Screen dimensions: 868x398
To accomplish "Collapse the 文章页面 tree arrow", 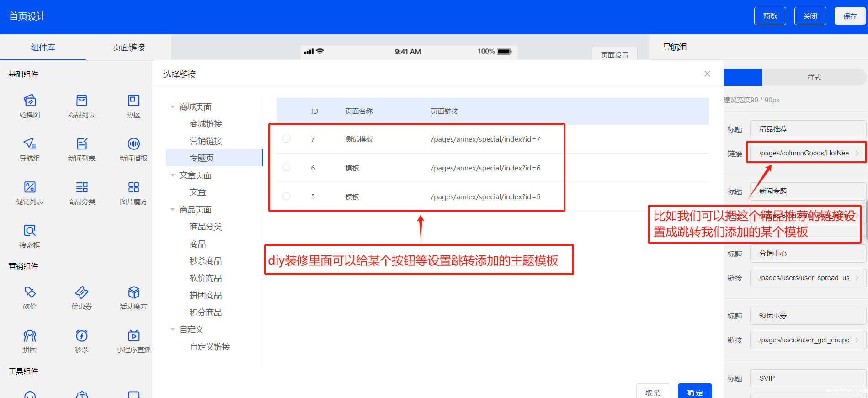I will coord(173,175).
